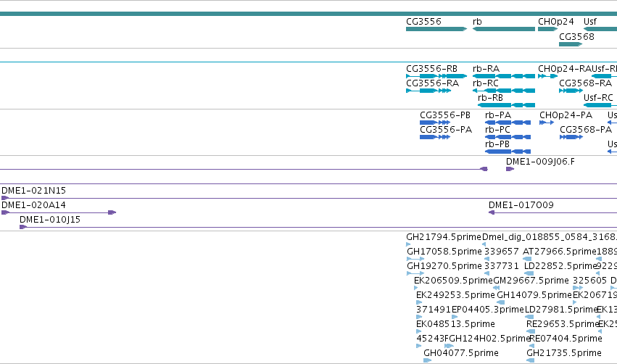Image resolution: width=617 pixels, height=364 pixels.
Task: Click the DME1-021N15 clone label
Action: (x=34, y=191)
